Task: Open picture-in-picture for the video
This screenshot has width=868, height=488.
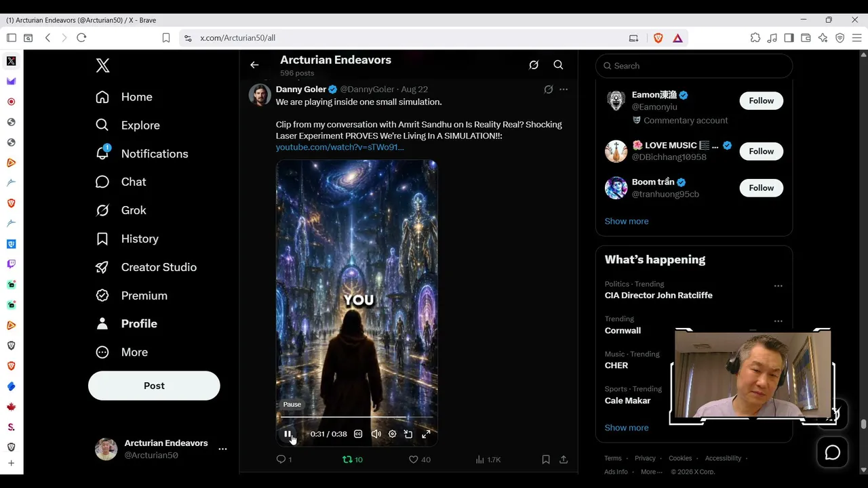Action: 408,434
